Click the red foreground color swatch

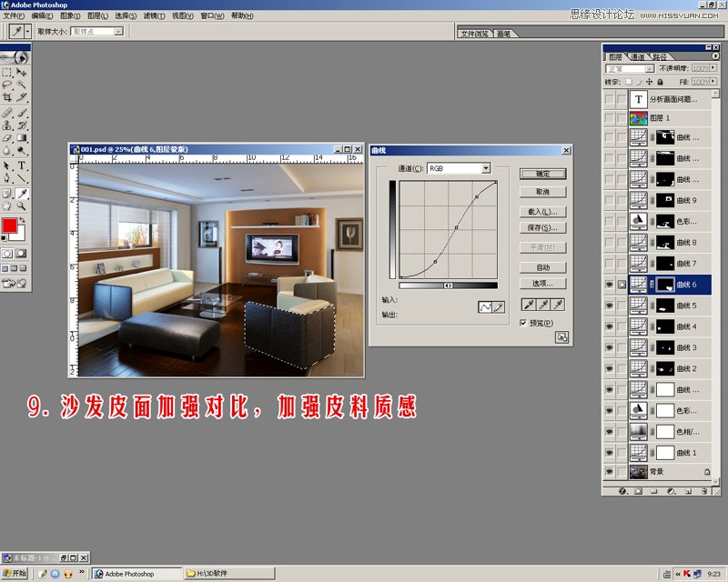coord(9,225)
